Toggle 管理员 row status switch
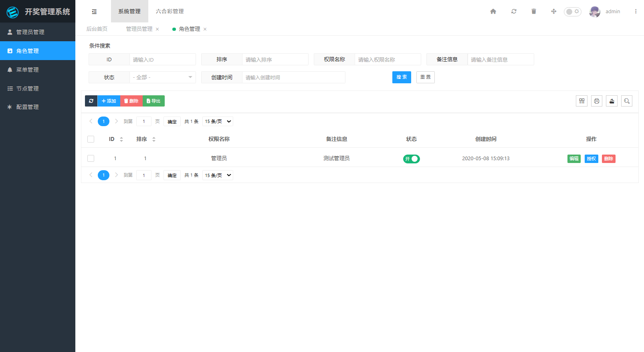Screen dimensions: 644x352 tap(412, 159)
